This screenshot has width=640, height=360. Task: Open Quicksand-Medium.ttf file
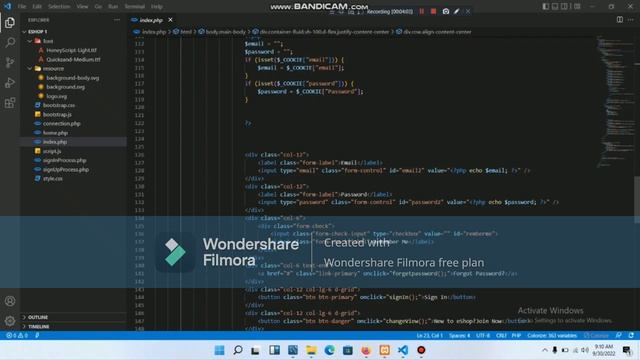pyautogui.click(x=73, y=59)
